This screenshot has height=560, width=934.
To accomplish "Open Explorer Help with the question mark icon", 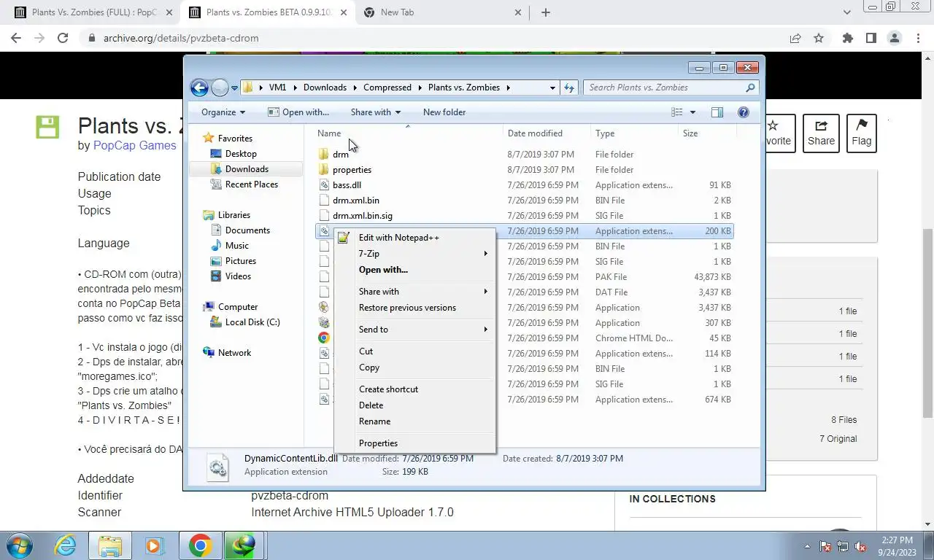I will coord(744,112).
